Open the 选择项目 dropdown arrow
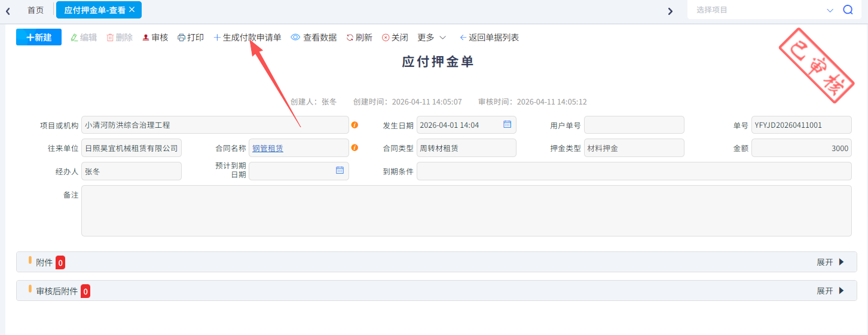This screenshot has height=335, width=868. (x=830, y=10)
